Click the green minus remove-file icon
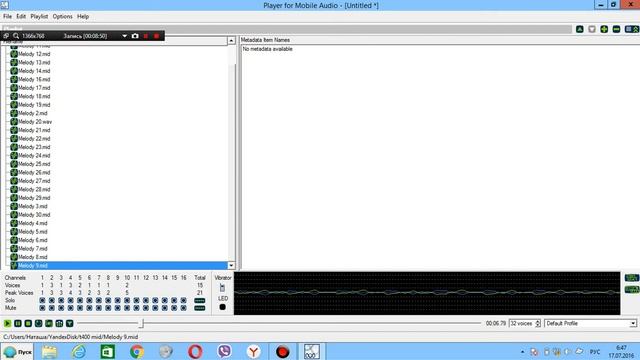 click(616, 29)
